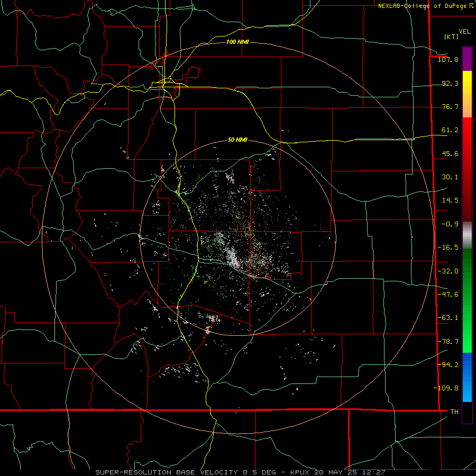The width and height of the screenshot is (476, 476).
Task: Select the 14.5 legend value
Action: (450, 200)
